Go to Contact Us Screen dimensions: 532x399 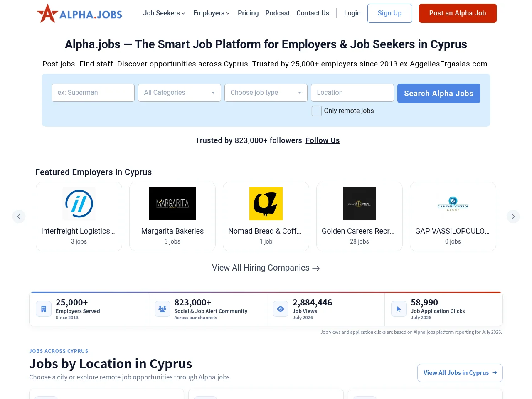click(313, 13)
